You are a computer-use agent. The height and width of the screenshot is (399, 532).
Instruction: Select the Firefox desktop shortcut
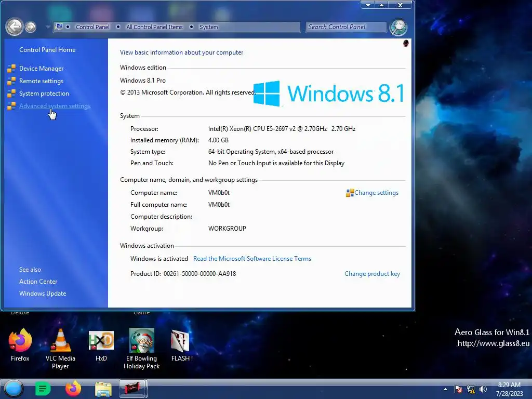[20, 345]
